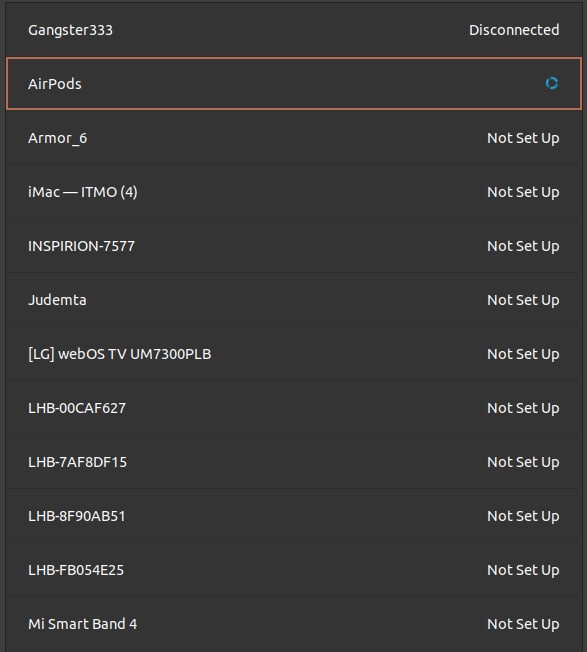Pair with Mi Smart Band 4

tap(294, 624)
